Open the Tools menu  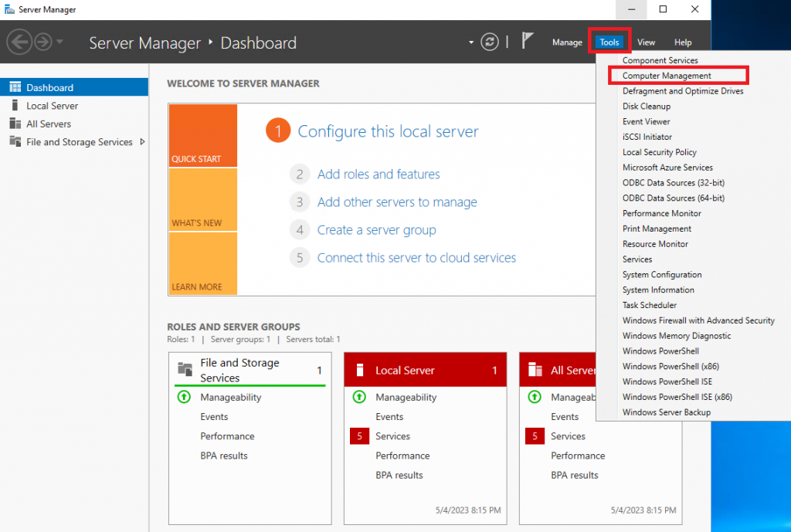tap(609, 42)
